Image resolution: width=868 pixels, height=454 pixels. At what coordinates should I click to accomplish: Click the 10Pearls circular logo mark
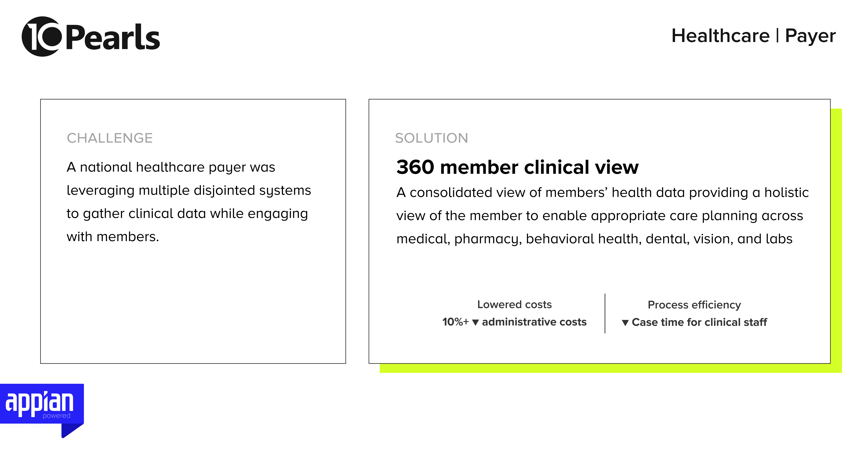tap(41, 36)
